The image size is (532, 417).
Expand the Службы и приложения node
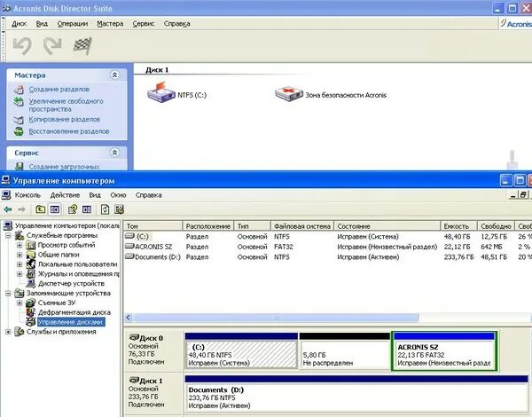(x=8, y=332)
